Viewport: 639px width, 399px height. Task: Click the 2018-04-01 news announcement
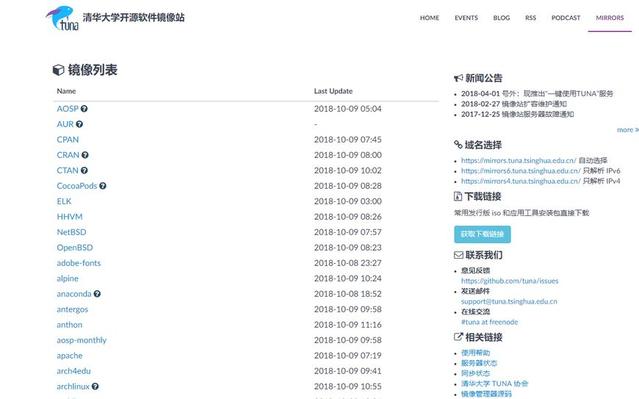(x=537, y=94)
